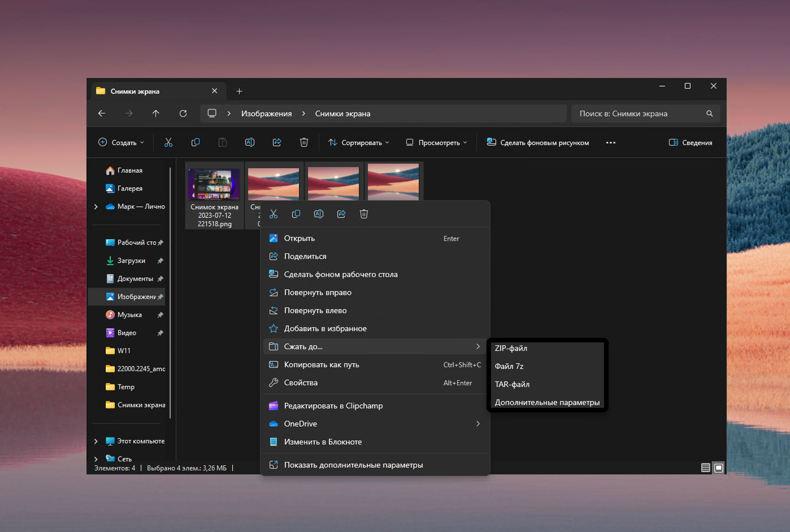Viewport: 790px width, 532px height.
Task: Click the Share icon in the Explorer toolbar
Action: [x=277, y=143]
